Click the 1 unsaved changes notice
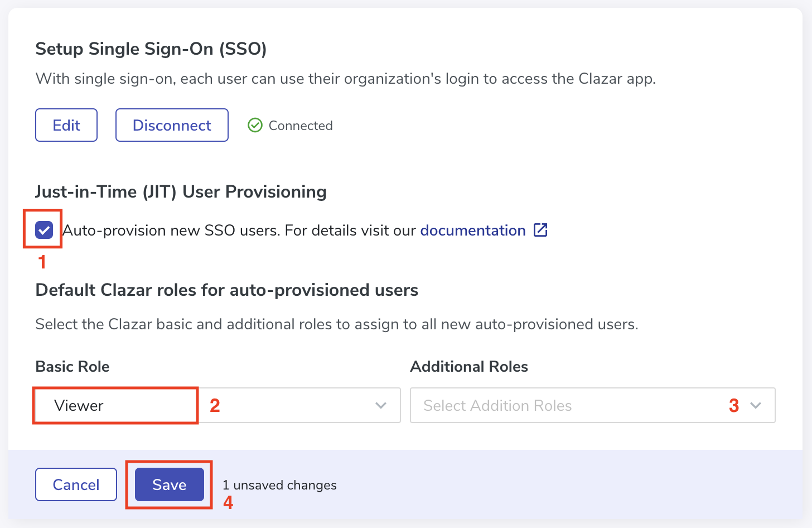Image resolution: width=812 pixels, height=528 pixels. (x=279, y=485)
